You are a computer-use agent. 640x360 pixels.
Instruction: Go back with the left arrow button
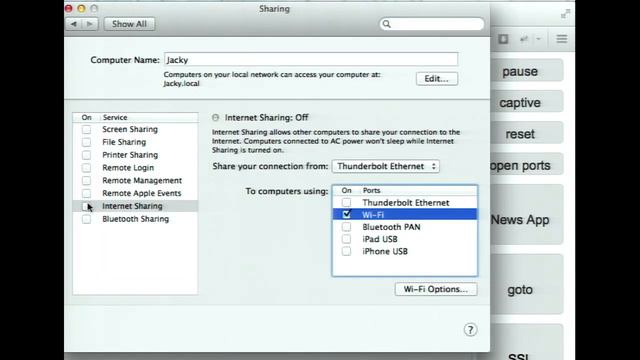click(74, 24)
